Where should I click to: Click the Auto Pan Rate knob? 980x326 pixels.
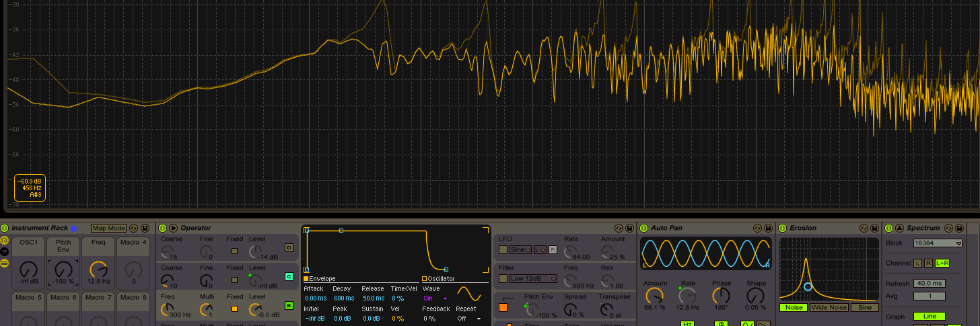click(687, 296)
